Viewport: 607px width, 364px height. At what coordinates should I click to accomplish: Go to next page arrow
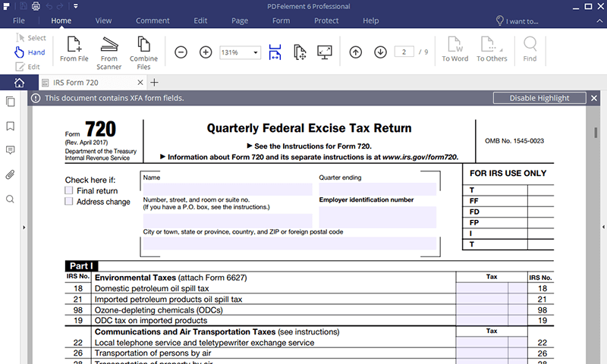coord(381,52)
